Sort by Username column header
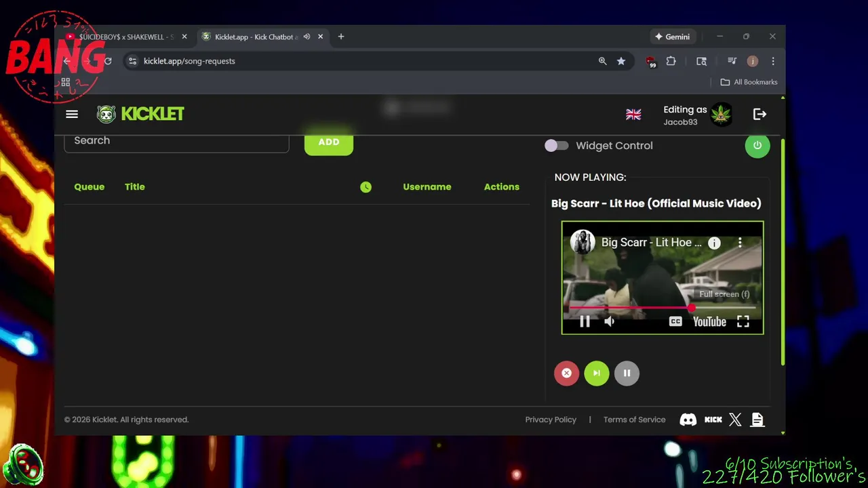The image size is (868, 488). pyautogui.click(x=427, y=187)
